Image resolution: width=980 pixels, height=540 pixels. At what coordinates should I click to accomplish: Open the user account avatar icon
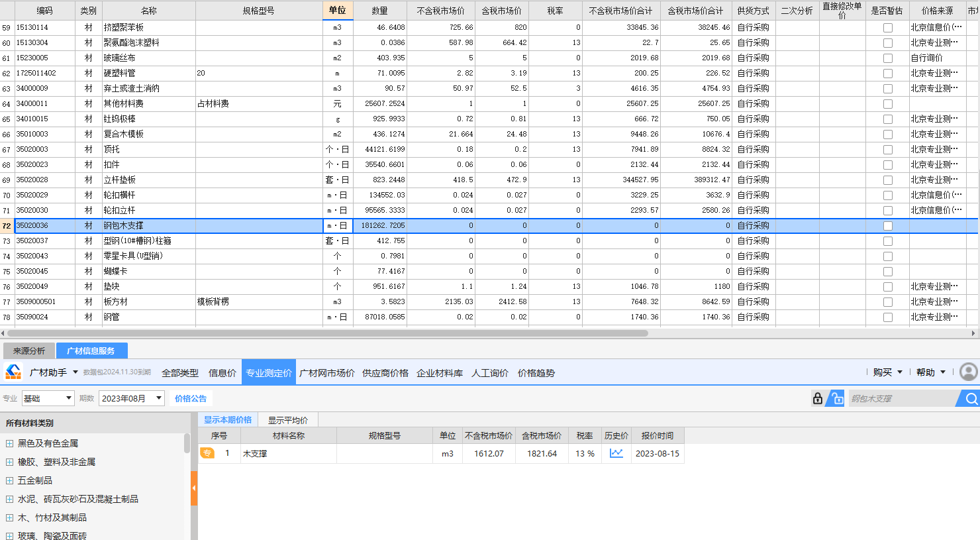[968, 372]
